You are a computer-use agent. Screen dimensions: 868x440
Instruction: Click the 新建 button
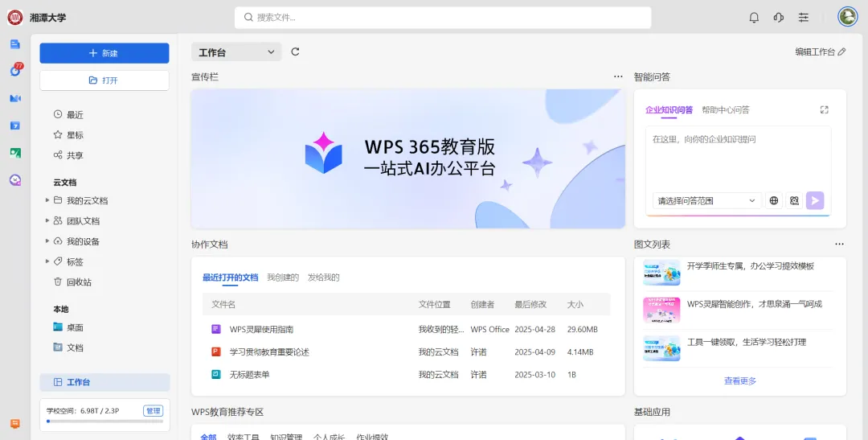104,53
